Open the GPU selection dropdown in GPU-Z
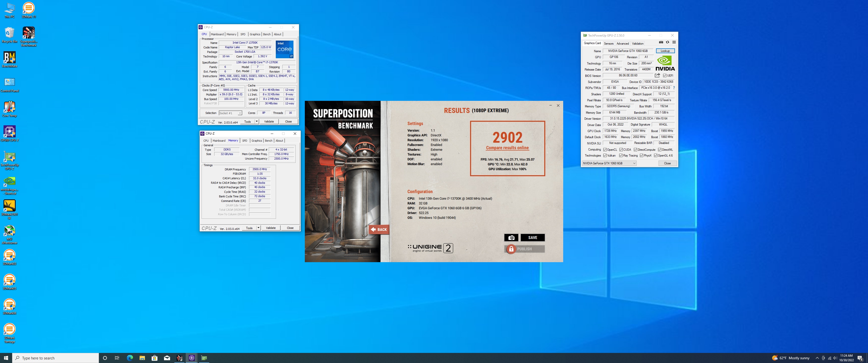 pos(609,163)
